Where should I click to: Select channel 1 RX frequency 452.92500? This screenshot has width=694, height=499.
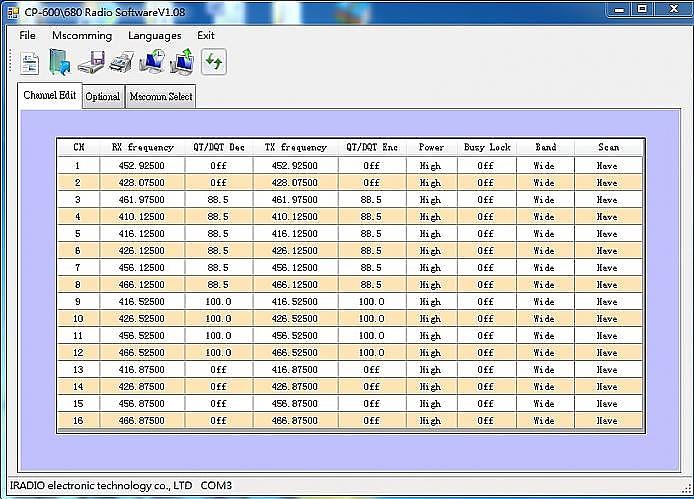point(142,166)
